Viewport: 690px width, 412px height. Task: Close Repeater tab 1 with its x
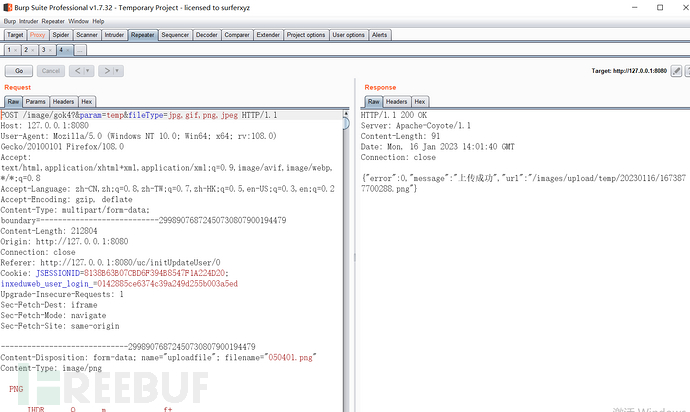point(15,50)
